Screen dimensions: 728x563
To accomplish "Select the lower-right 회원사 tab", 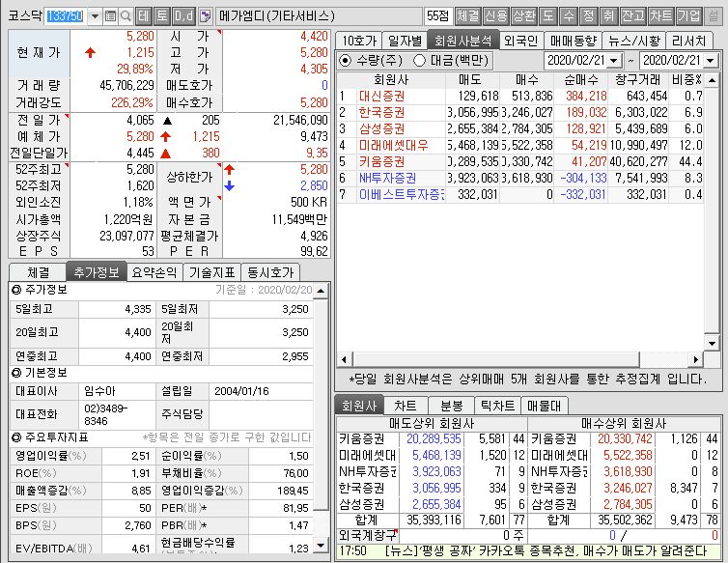I will pyautogui.click(x=359, y=405).
